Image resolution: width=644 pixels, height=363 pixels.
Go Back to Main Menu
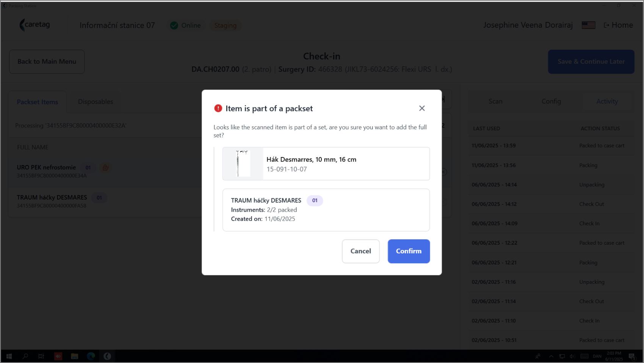(47, 61)
